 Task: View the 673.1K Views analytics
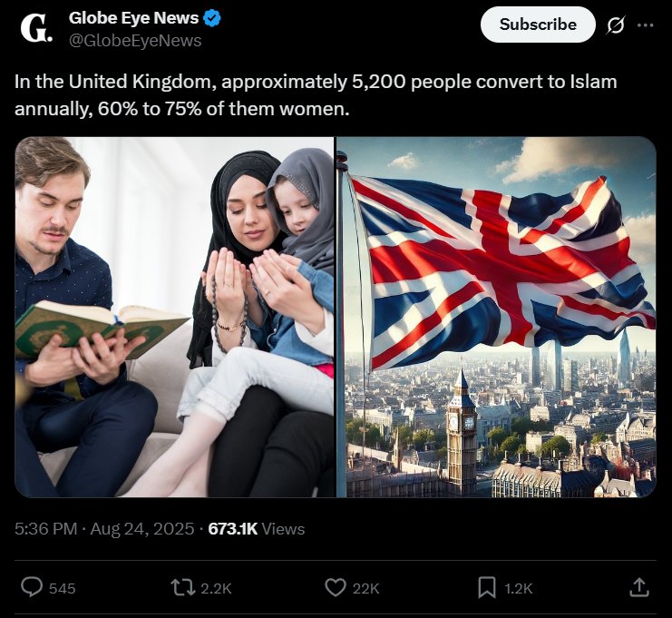[x=257, y=529]
